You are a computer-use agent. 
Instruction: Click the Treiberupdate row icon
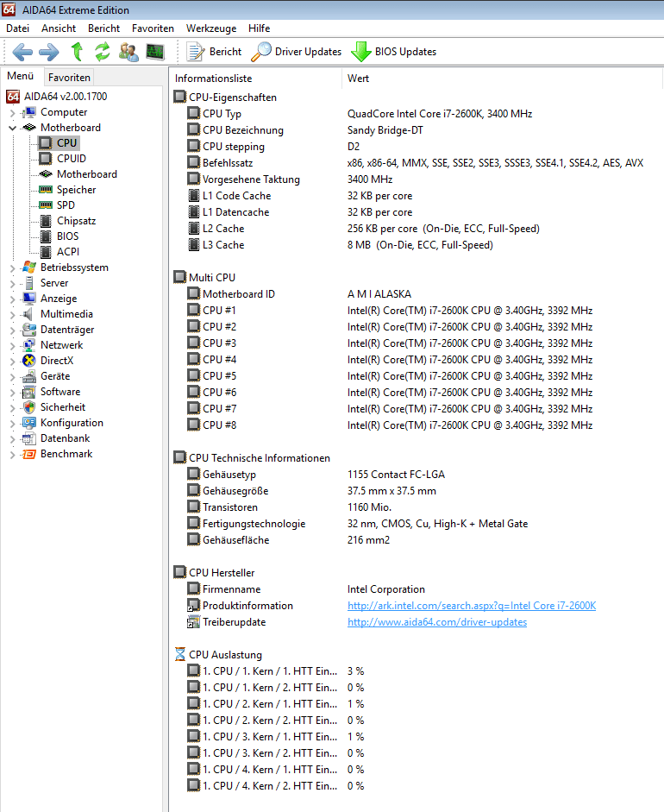193,622
